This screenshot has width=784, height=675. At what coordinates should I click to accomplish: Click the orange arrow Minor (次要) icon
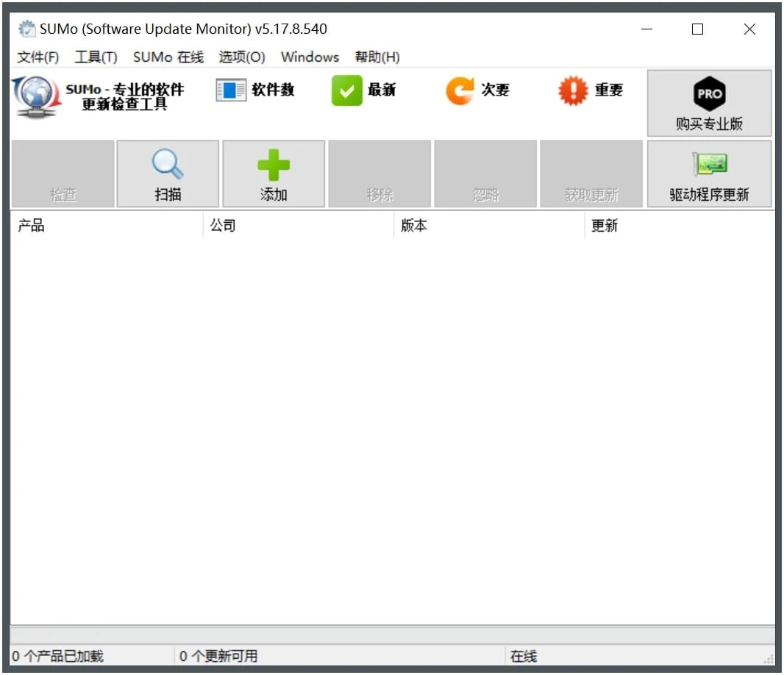point(460,90)
